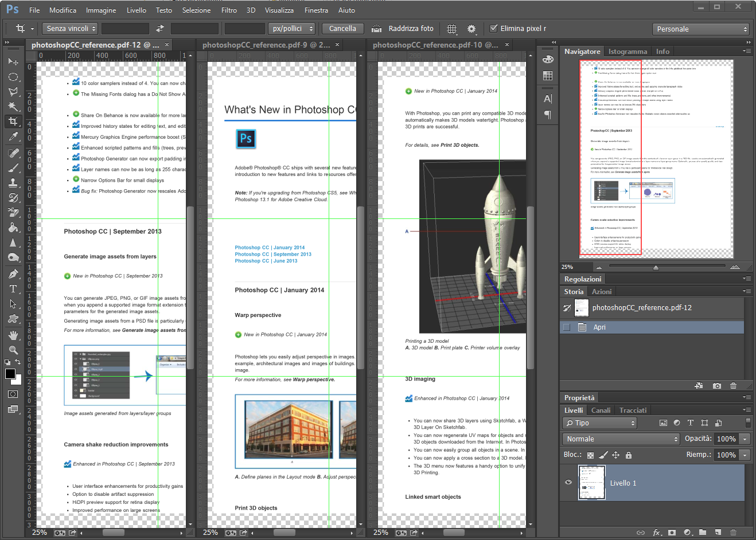Image resolution: width=756 pixels, height=540 pixels.
Task: Switch to the Tracciati tab
Action: (x=633, y=410)
